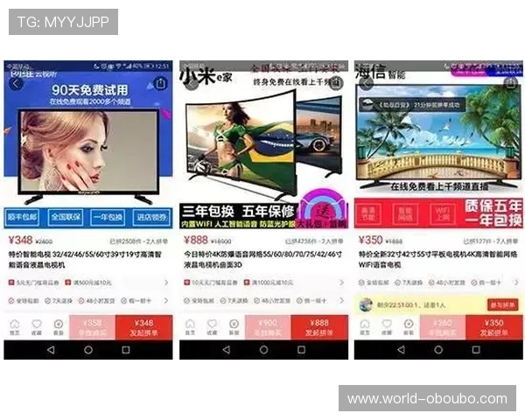Open the home icon in the ¥350 listing's bottom bar

point(365,327)
